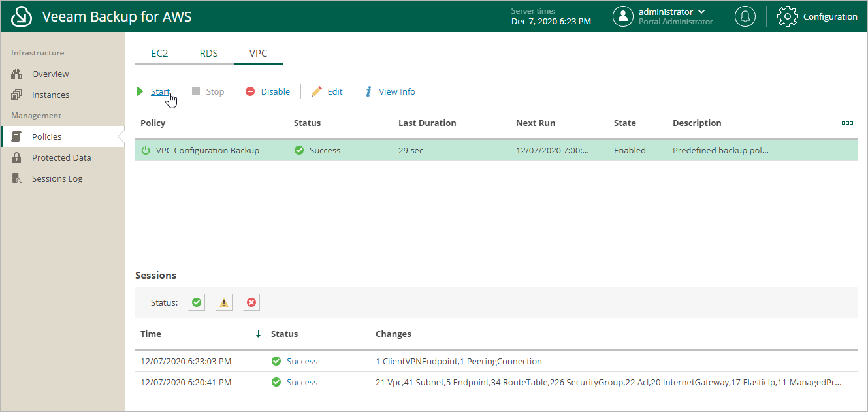Viewport: 868px width, 412px height.
Task: Click the View Info 'i' icon
Action: [369, 92]
